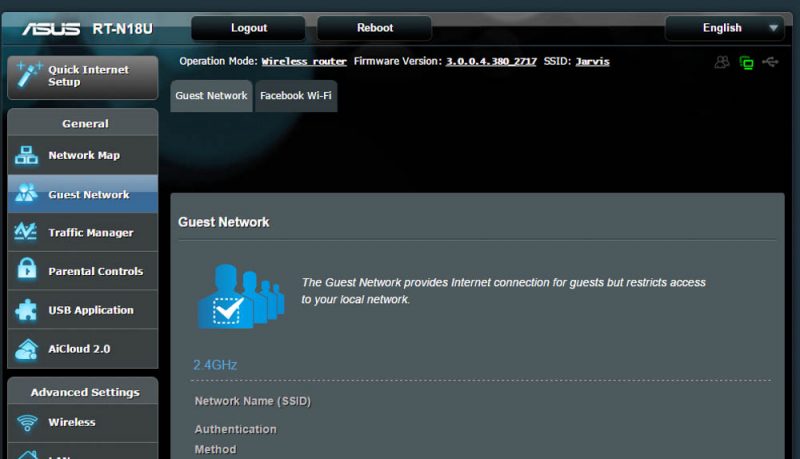Switch to the Facebook Wi-Fi tab
Viewport: 800px width, 459px height.
(x=296, y=96)
